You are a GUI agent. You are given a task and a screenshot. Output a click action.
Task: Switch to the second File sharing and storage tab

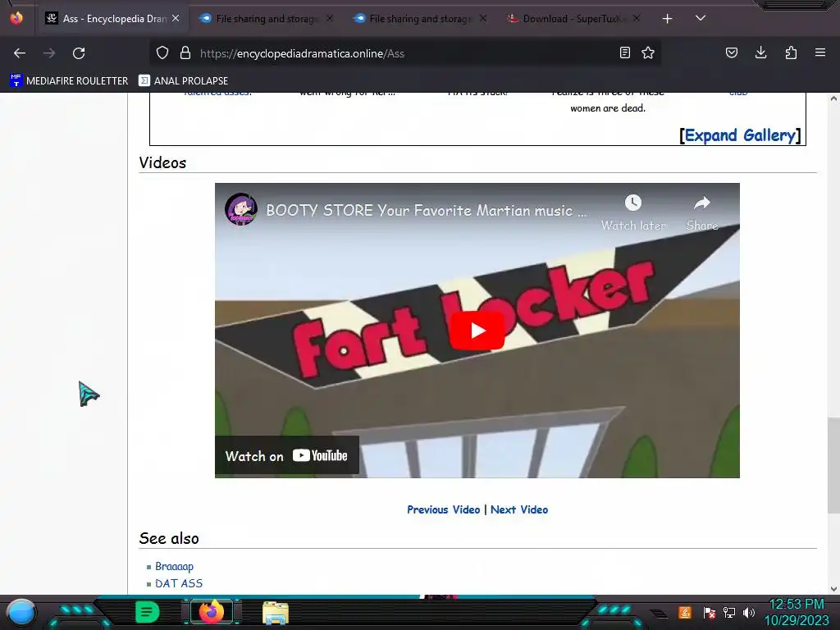click(x=420, y=19)
